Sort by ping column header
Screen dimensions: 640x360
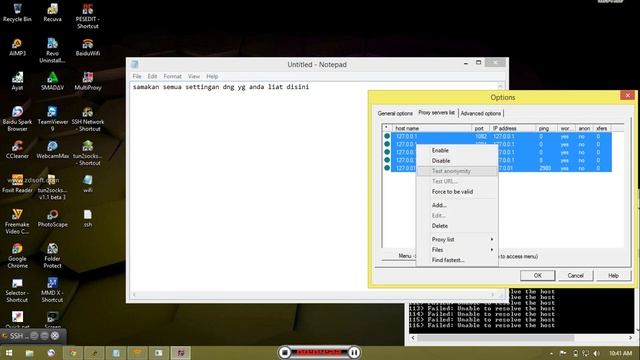[547, 128]
